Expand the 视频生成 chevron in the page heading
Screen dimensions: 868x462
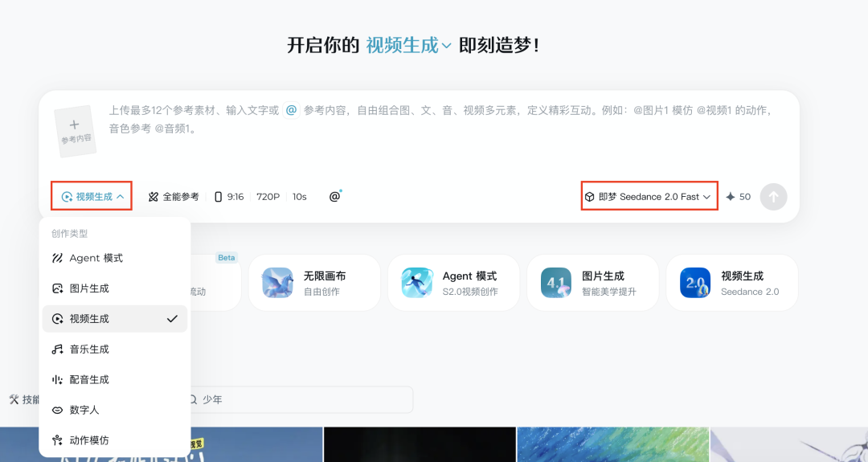click(446, 46)
